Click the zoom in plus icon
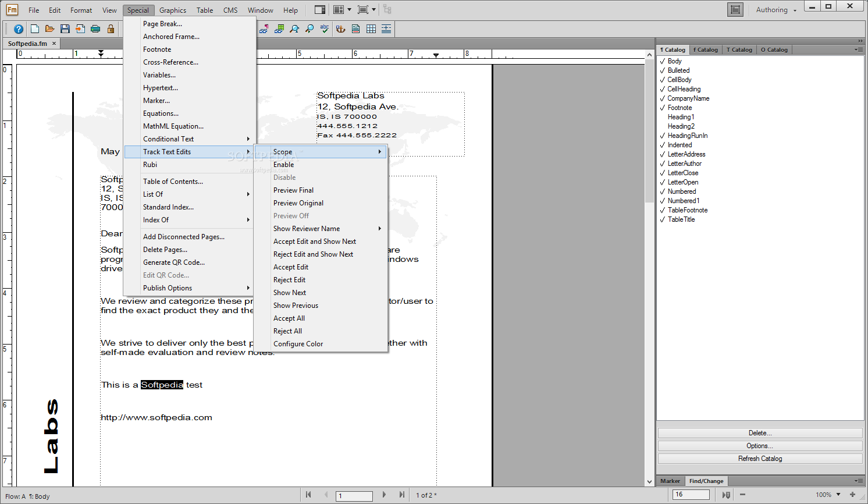The width and height of the screenshot is (868, 504). tap(853, 495)
